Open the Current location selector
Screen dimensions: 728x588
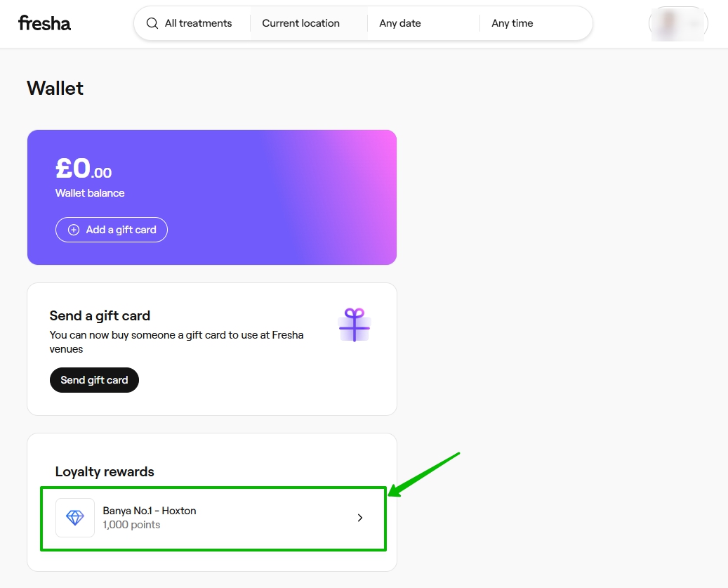point(301,23)
